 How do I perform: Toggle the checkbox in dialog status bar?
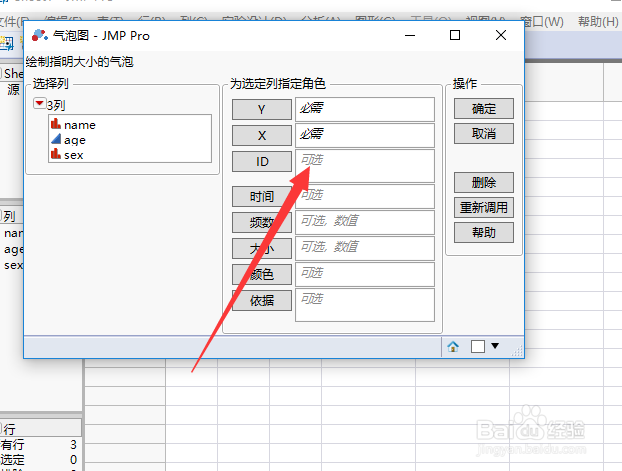click(x=478, y=346)
